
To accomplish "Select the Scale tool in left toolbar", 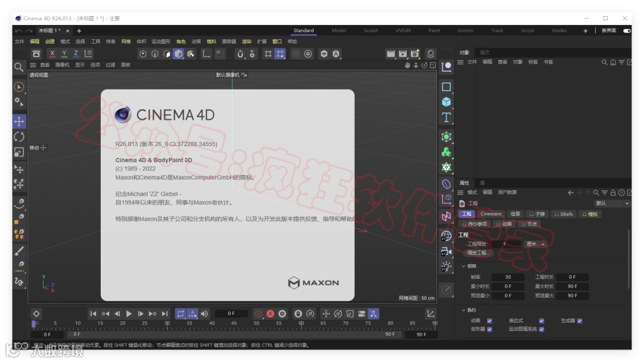I will 19,152.
